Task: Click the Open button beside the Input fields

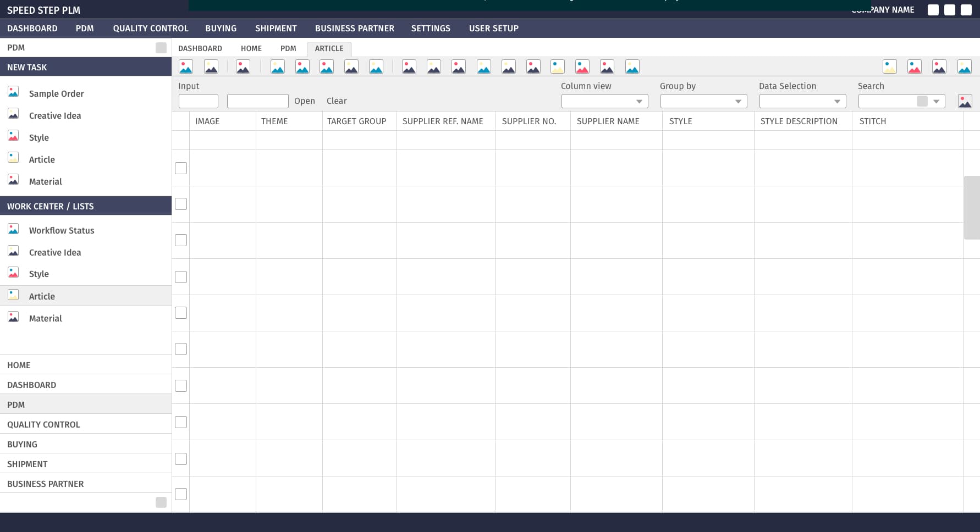Action: 305,101
